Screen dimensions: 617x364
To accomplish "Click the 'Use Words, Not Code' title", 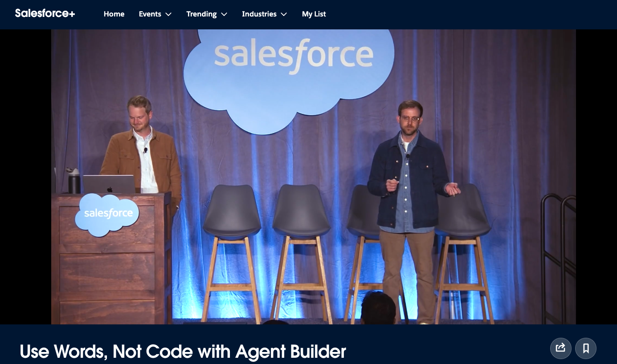I will 183,352.
